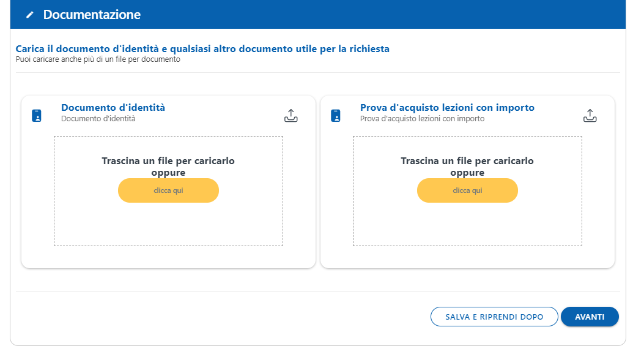Image resolution: width=644 pixels, height=357 pixels.
Task: Click the upload tray icon in Documento d'identità card
Action: [x=291, y=116]
